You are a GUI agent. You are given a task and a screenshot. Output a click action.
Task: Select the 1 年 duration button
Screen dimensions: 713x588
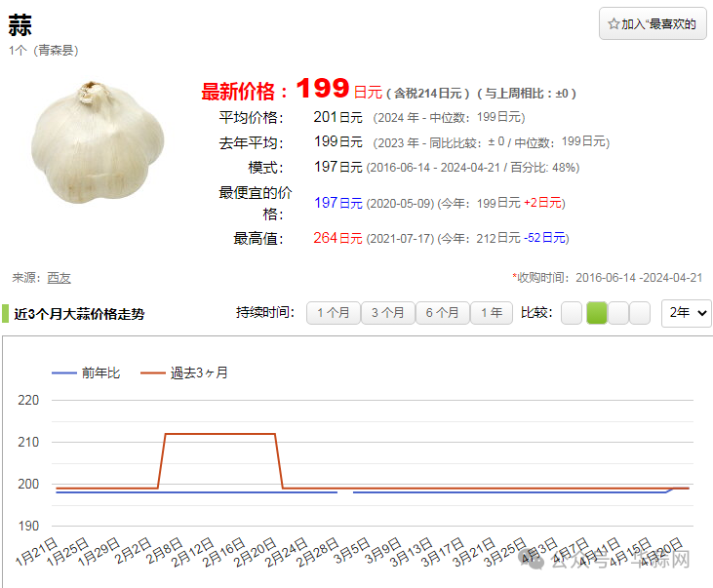(x=492, y=313)
